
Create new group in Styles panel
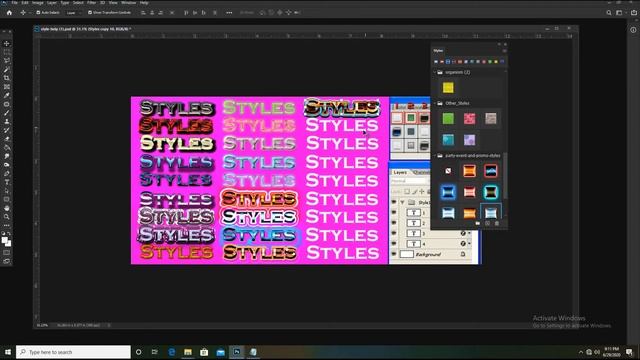coord(478,223)
